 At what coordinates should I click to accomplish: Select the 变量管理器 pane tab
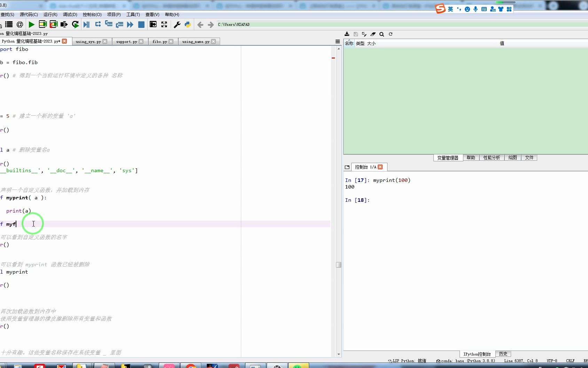(x=448, y=158)
